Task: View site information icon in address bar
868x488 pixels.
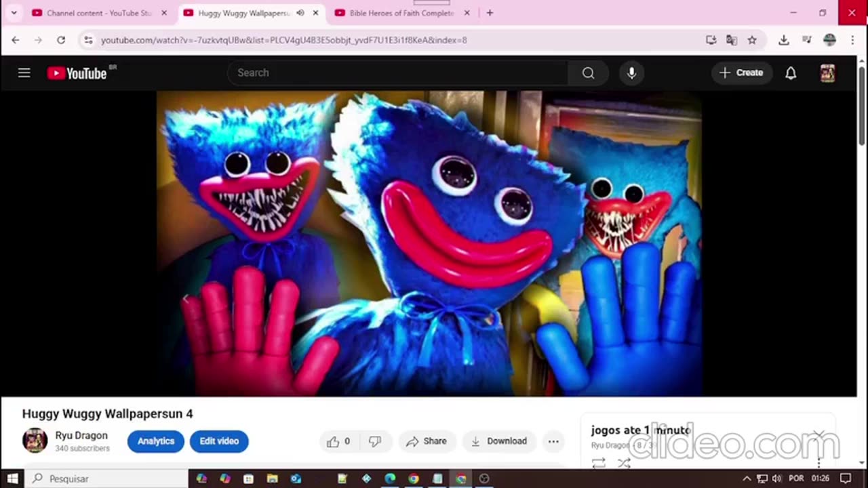Action: (88, 40)
